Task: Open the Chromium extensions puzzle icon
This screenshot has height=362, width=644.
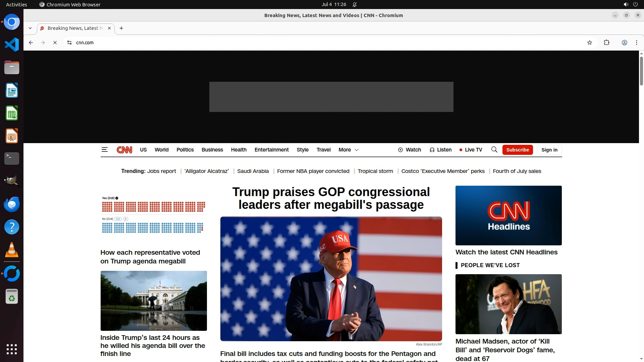Action: tap(606, 43)
